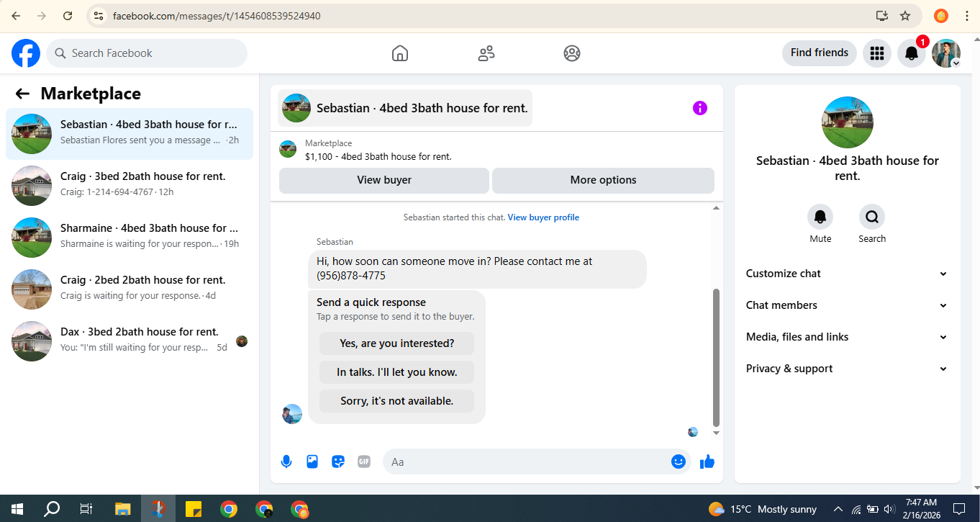This screenshot has height=522, width=980.
Task: Expand Chat members section
Action: point(847,305)
